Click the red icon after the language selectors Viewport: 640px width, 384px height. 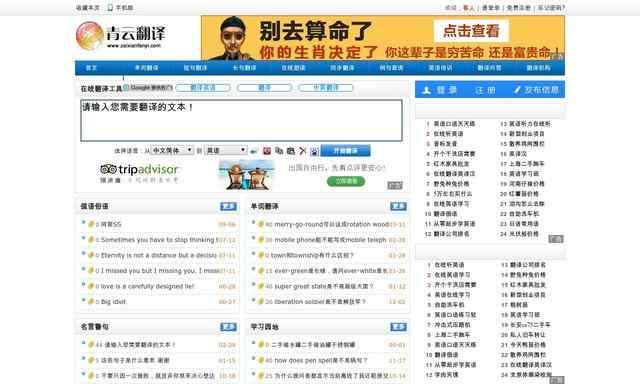click(267, 151)
